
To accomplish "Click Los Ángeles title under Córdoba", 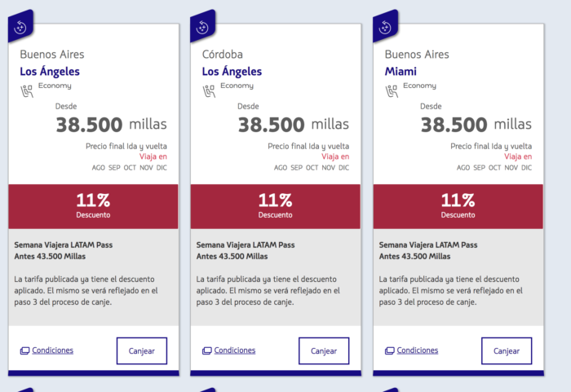I will [x=232, y=72].
